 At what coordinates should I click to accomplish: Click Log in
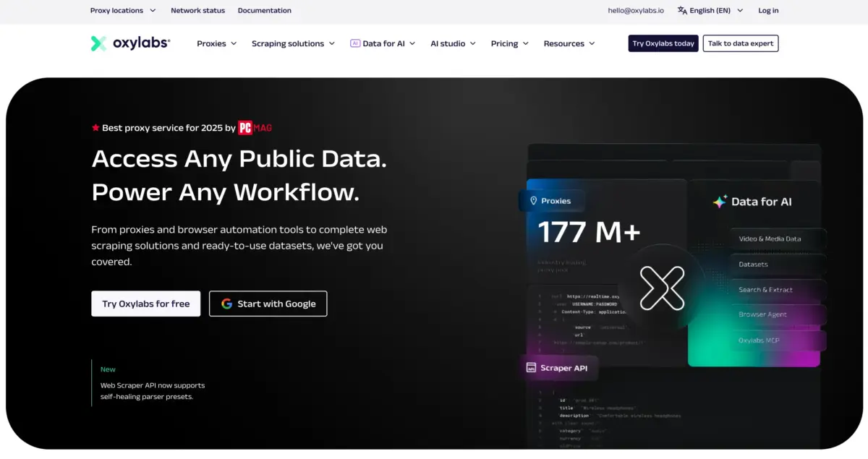768,10
